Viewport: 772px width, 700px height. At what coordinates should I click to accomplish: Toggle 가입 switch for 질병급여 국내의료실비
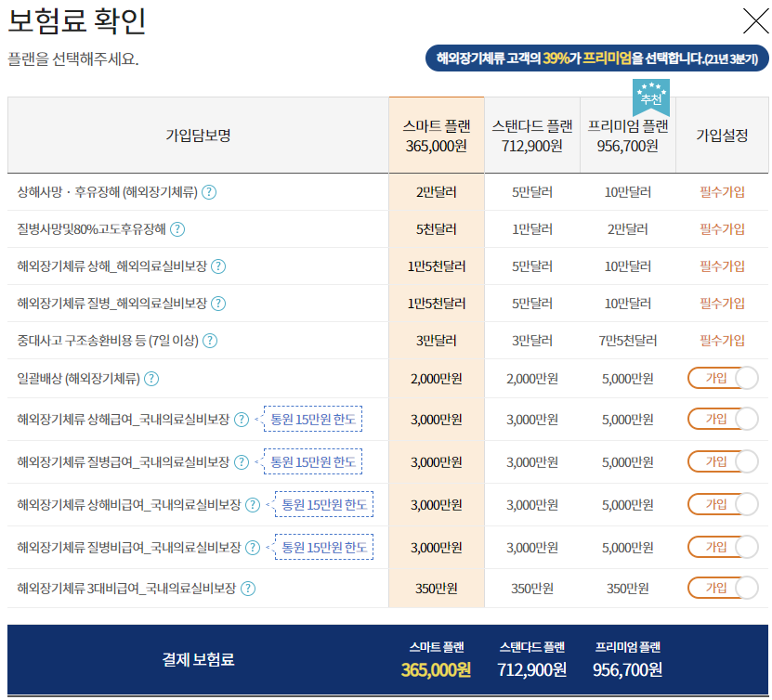point(723,462)
